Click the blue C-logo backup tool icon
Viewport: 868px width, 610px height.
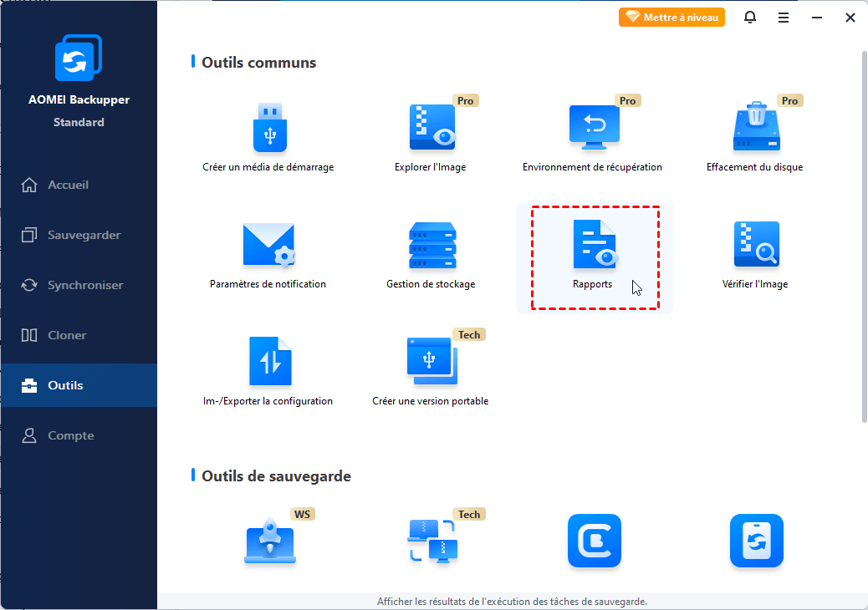[x=595, y=541]
